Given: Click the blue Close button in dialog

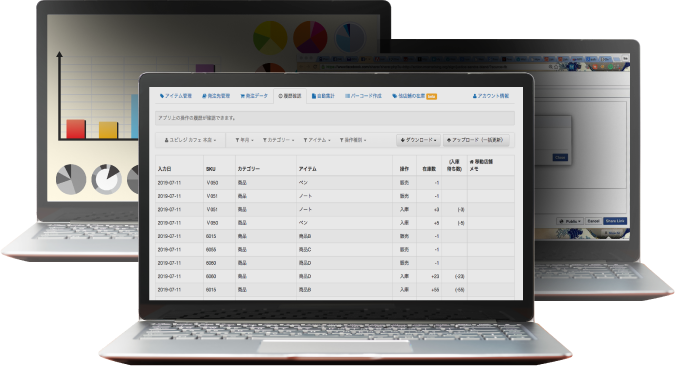Looking at the screenshot, I should pyautogui.click(x=560, y=158).
